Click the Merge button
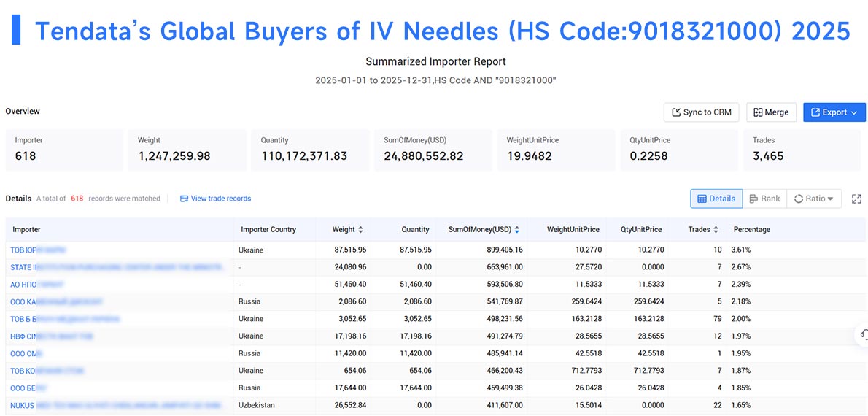 click(771, 112)
